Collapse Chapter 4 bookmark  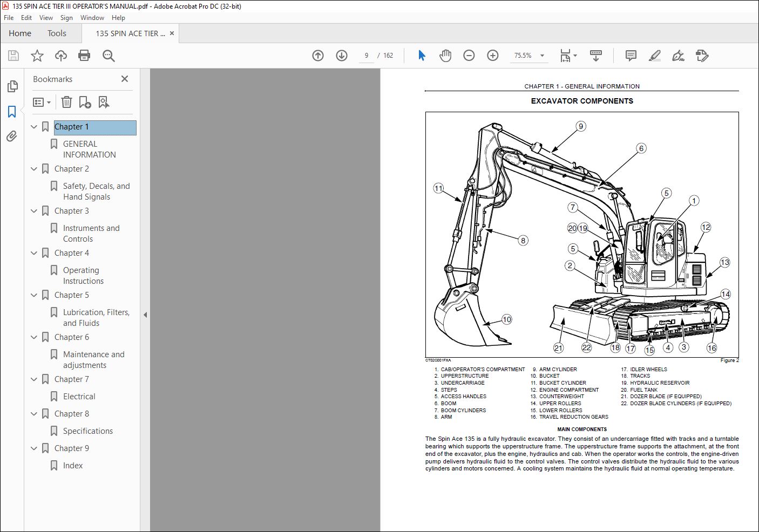tap(34, 253)
